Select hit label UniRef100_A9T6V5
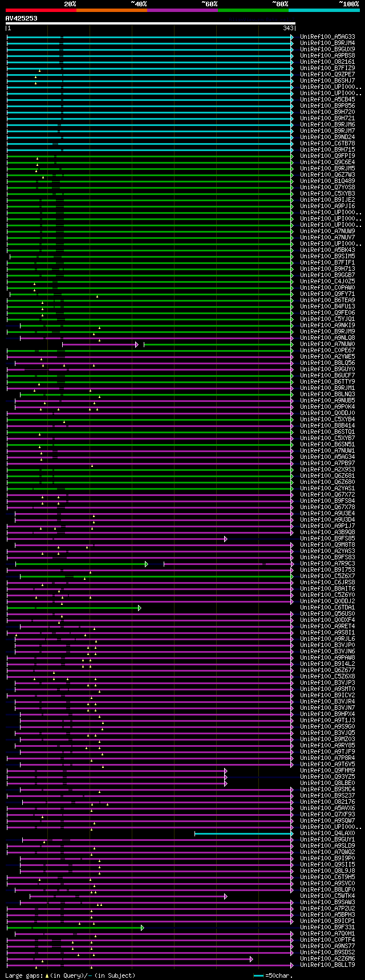Image resolution: width=365 pixels, height=980 pixels. coord(327,765)
